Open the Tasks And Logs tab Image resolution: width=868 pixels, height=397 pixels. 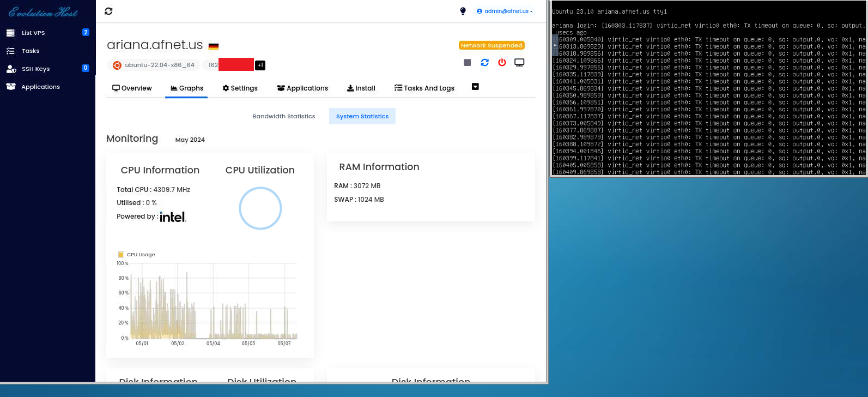click(424, 88)
